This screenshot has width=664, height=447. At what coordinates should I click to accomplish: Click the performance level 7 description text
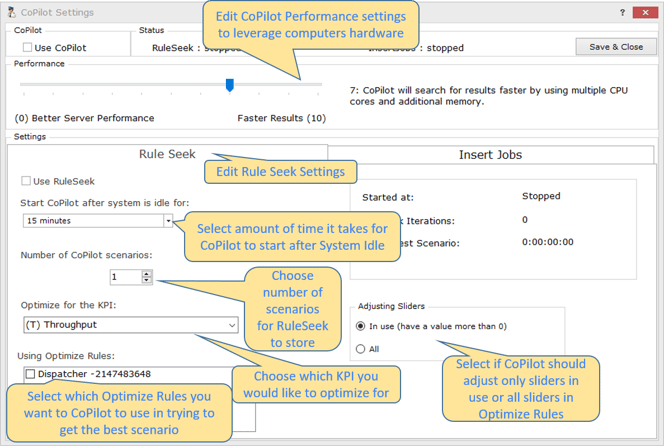point(489,96)
